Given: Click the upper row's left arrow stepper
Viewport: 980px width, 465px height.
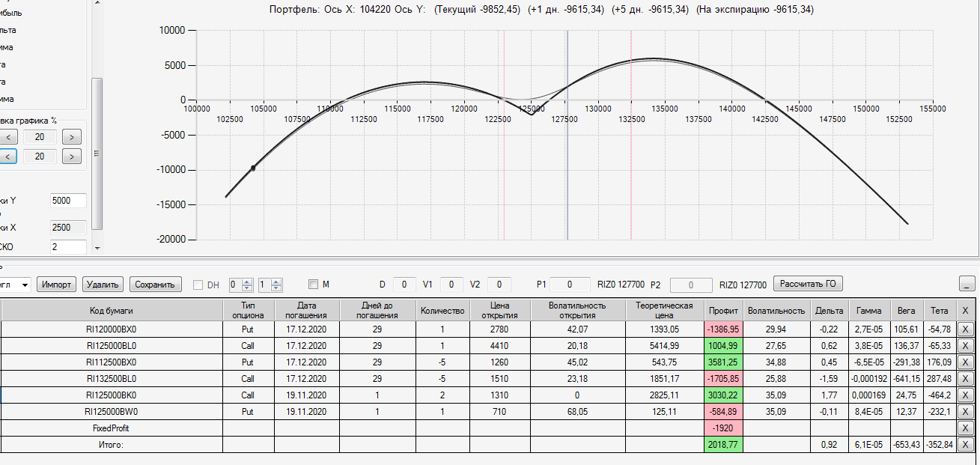Looking at the screenshot, I should [7, 137].
